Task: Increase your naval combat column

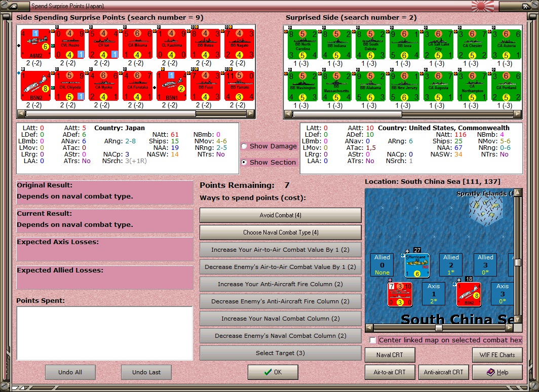Action: pyautogui.click(x=281, y=319)
